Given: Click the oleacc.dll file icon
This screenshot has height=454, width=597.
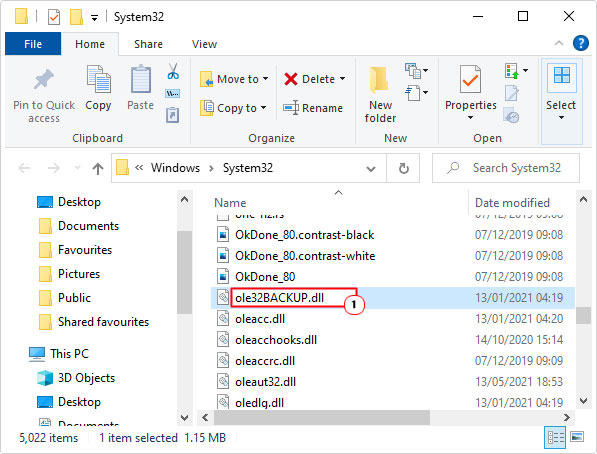Looking at the screenshot, I should pyautogui.click(x=223, y=318).
